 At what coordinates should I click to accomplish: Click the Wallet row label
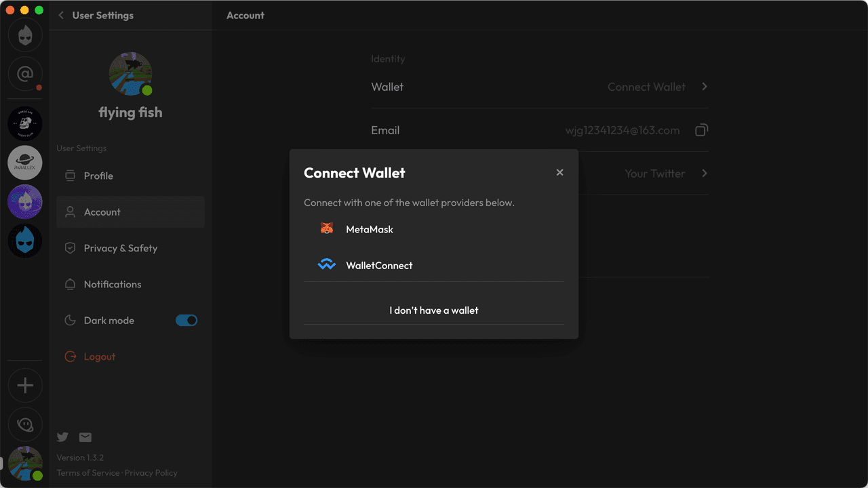[387, 87]
